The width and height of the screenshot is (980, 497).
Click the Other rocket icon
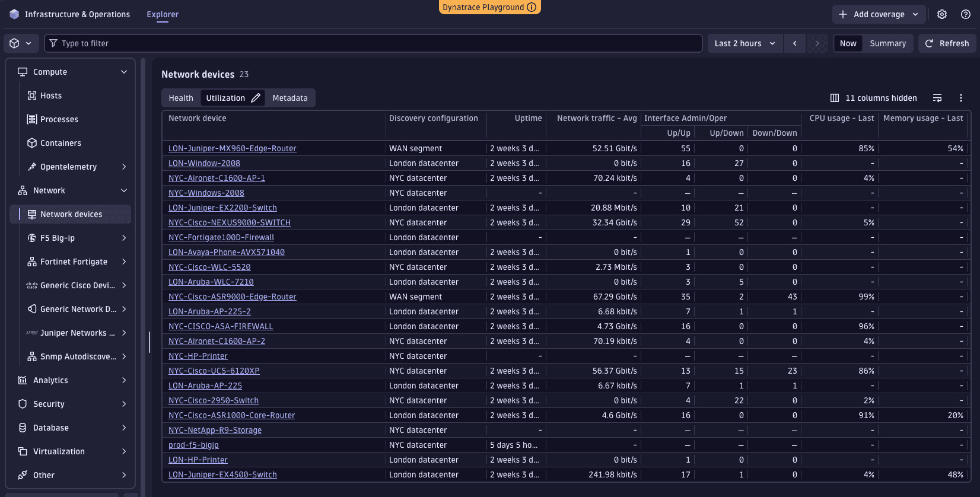23,475
